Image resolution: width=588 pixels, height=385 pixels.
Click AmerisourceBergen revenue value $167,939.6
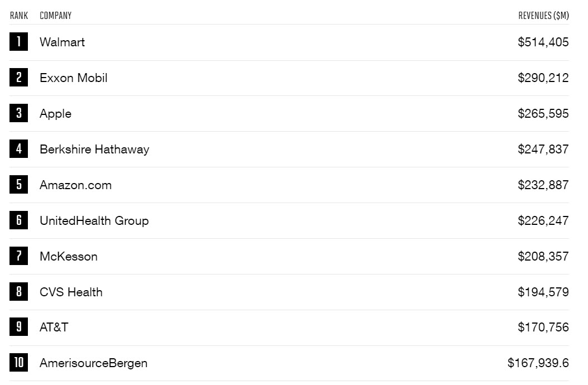(538, 363)
